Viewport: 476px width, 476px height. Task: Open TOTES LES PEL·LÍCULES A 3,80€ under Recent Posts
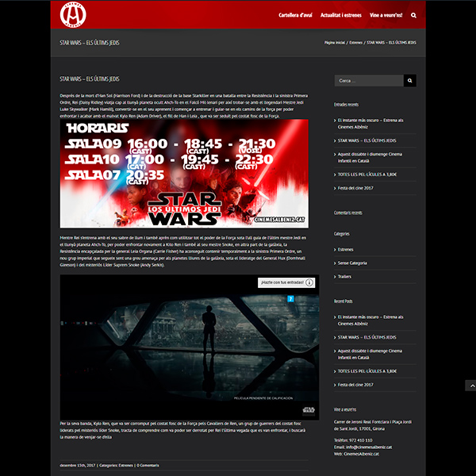[x=367, y=371]
